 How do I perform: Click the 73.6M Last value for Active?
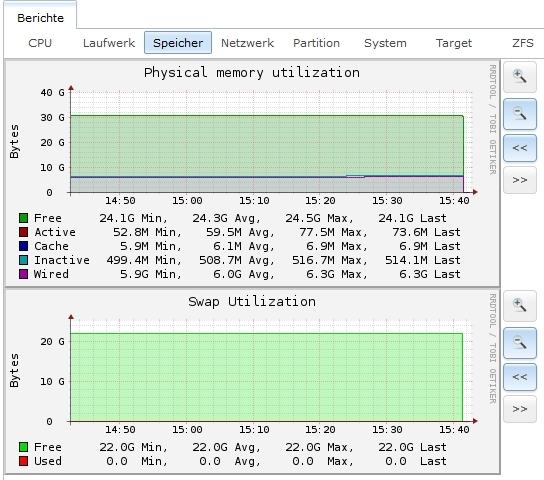tap(426, 232)
